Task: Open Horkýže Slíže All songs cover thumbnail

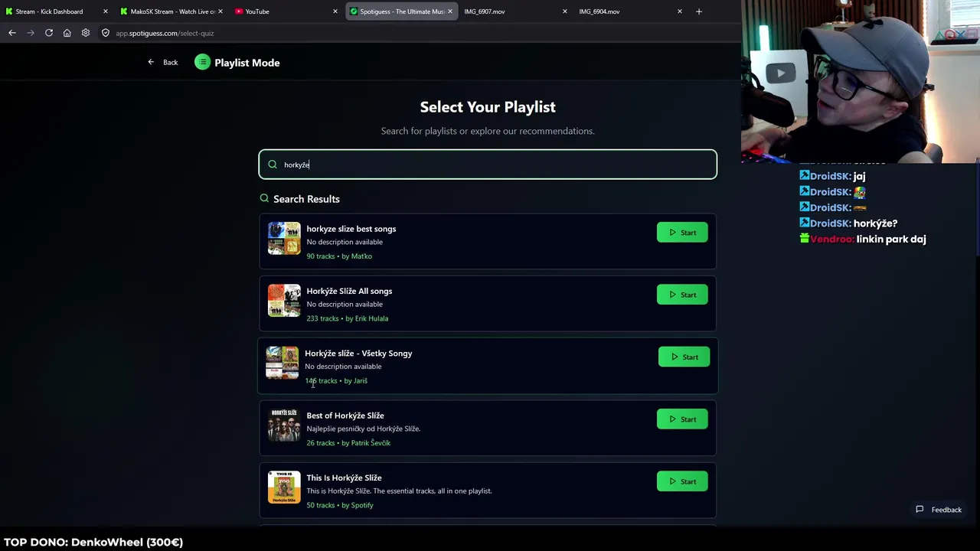Action: click(284, 300)
